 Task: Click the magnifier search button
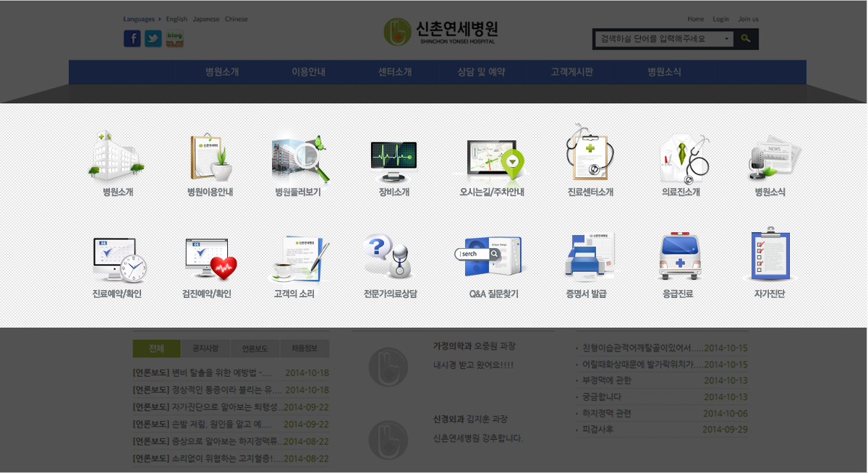click(746, 38)
